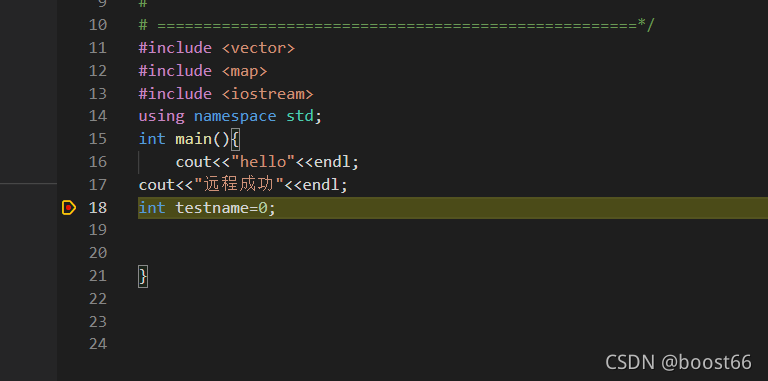Screen dimensions: 768x381
Task: Click the CSDN @boost66 watermark
Action: pos(678,362)
